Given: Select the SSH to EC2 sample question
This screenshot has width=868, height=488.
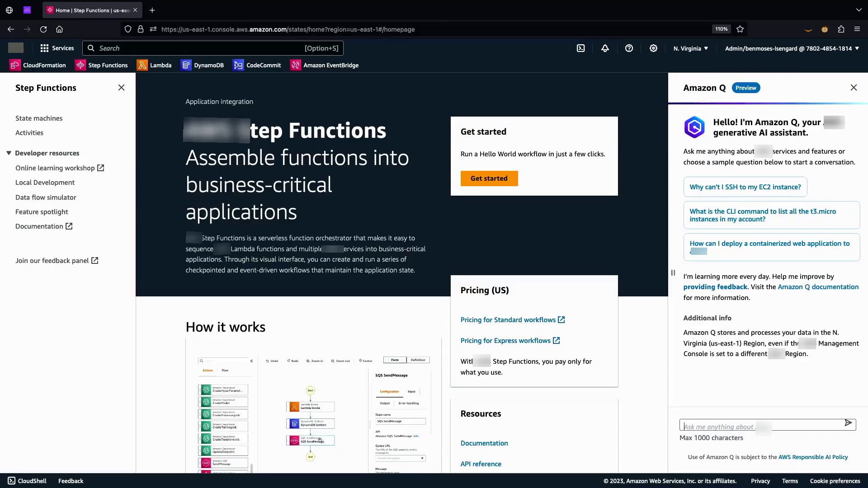Looking at the screenshot, I should click(x=745, y=187).
